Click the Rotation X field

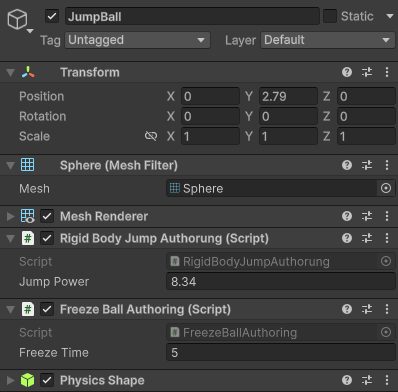point(210,116)
